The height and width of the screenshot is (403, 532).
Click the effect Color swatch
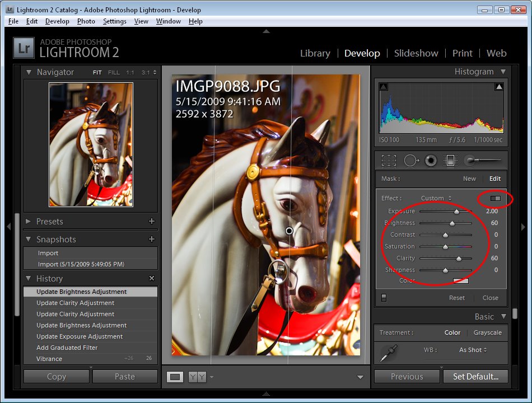coord(461,280)
